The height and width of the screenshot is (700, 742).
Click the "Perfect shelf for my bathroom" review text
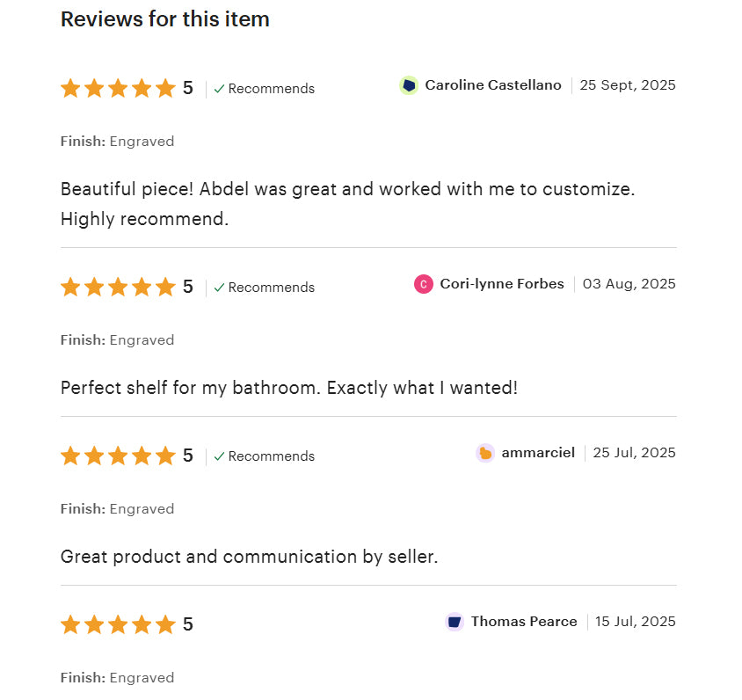(x=289, y=387)
